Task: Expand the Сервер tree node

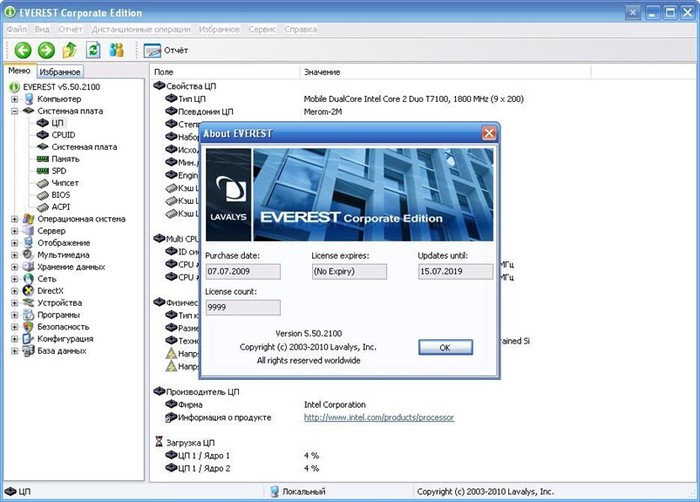Action: coord(15,231)
